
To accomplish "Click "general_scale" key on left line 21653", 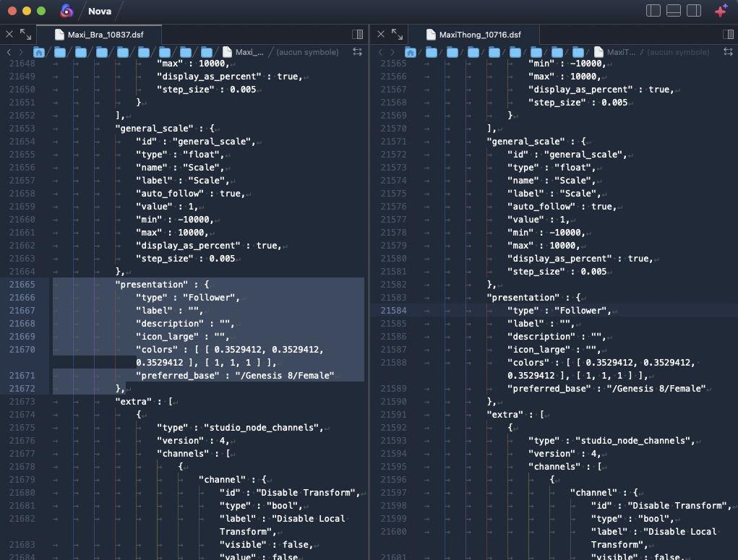I will click(x=155, y=128).
